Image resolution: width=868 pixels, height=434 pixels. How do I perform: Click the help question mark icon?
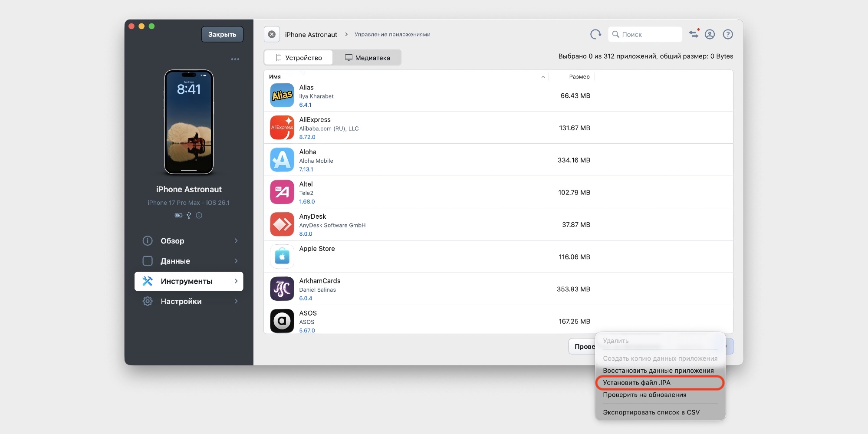click(x=728, y=34)
